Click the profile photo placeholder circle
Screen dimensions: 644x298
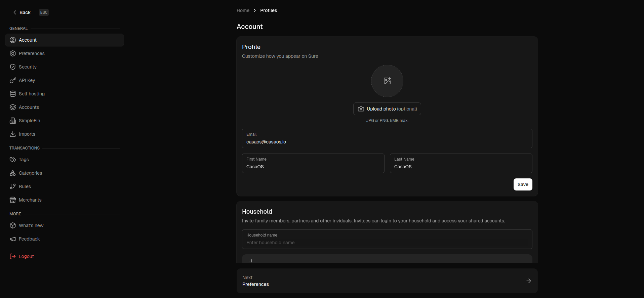(387, 81)
